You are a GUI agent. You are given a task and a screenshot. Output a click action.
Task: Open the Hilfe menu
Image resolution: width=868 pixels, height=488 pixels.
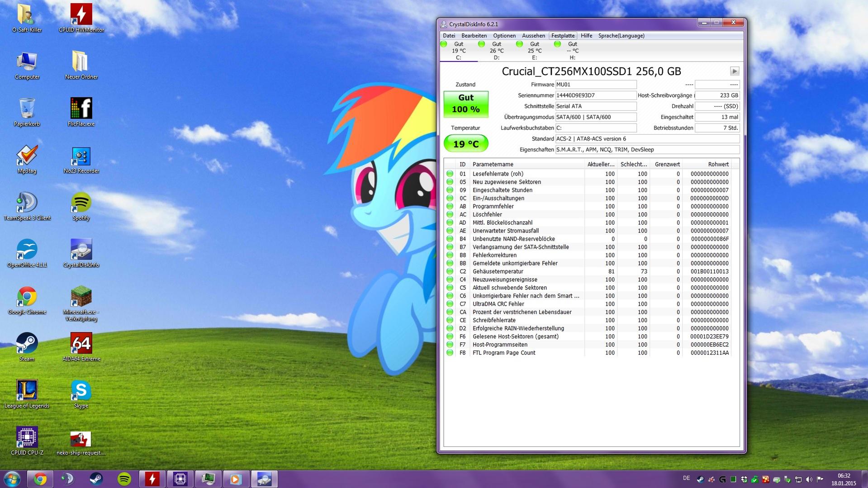[x=586, y=36]
